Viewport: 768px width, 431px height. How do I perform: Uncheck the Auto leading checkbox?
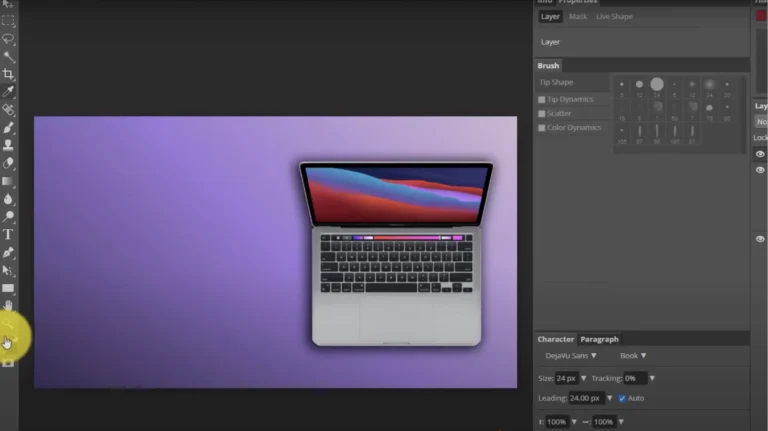[x=622, y=398]
